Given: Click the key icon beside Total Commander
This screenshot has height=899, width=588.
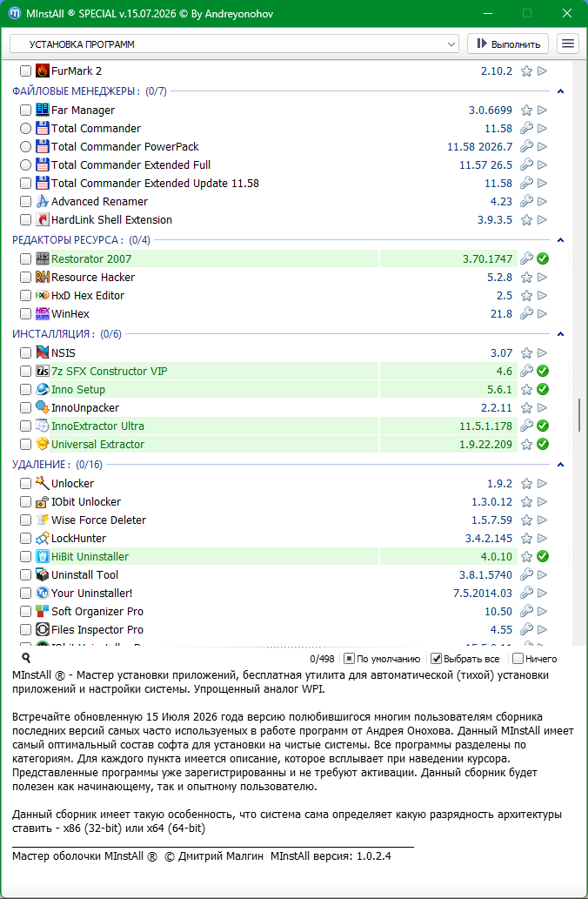Looking at the screenshot, I should pyautogui.click(x=526, y=129).
